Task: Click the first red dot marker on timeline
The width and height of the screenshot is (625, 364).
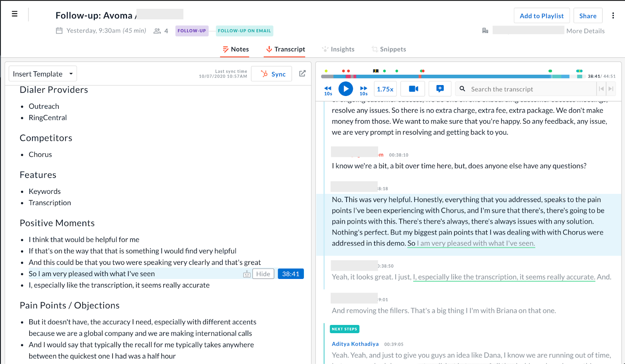Action: tap(343, 71)
